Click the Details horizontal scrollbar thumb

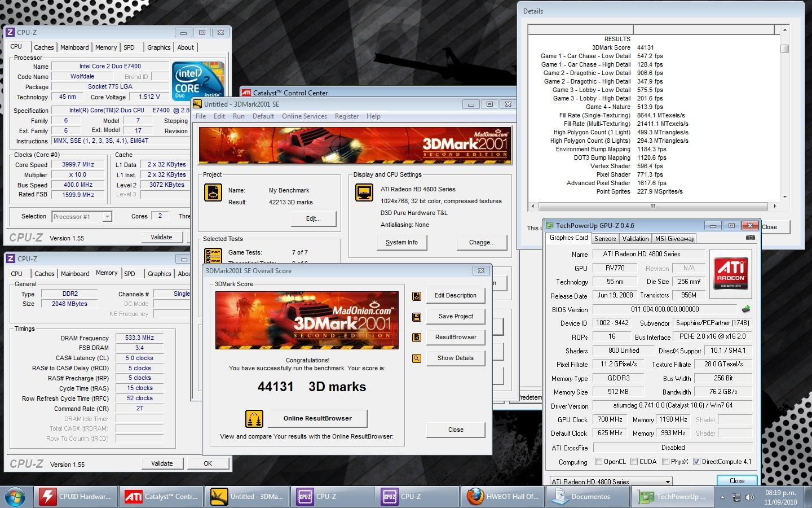click(652, 206)
